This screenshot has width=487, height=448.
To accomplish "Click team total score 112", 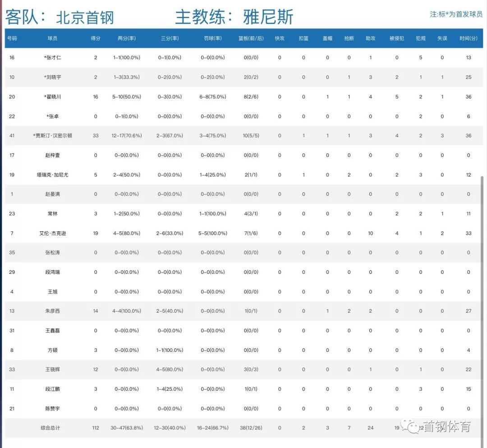I will tap(95, 428).
